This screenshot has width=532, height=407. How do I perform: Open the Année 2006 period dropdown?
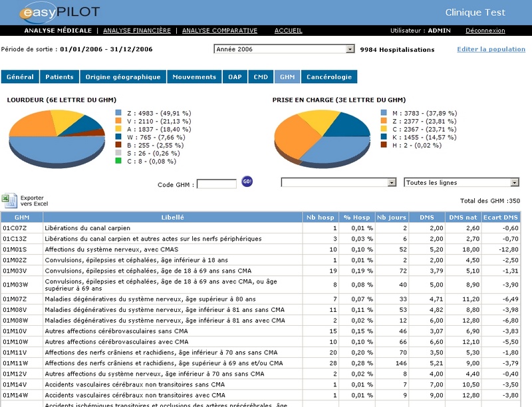pos(284,49)
